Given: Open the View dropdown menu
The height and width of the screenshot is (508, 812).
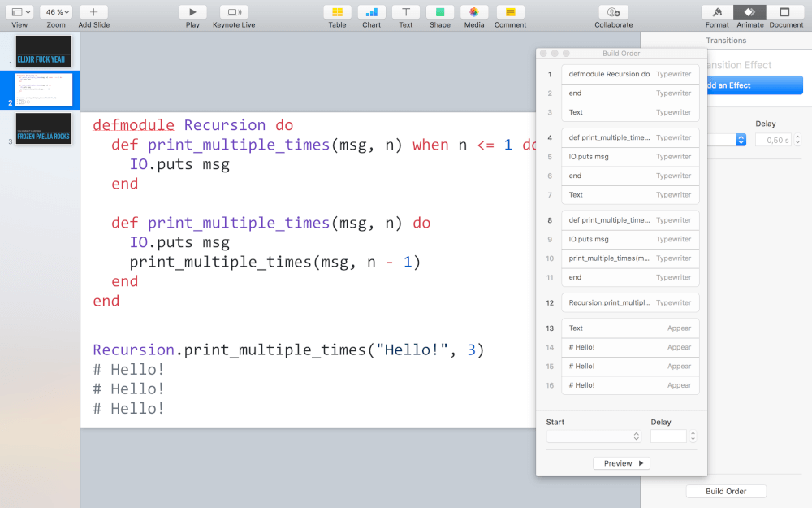Looking at the screenshot, I should pos(19,12).
